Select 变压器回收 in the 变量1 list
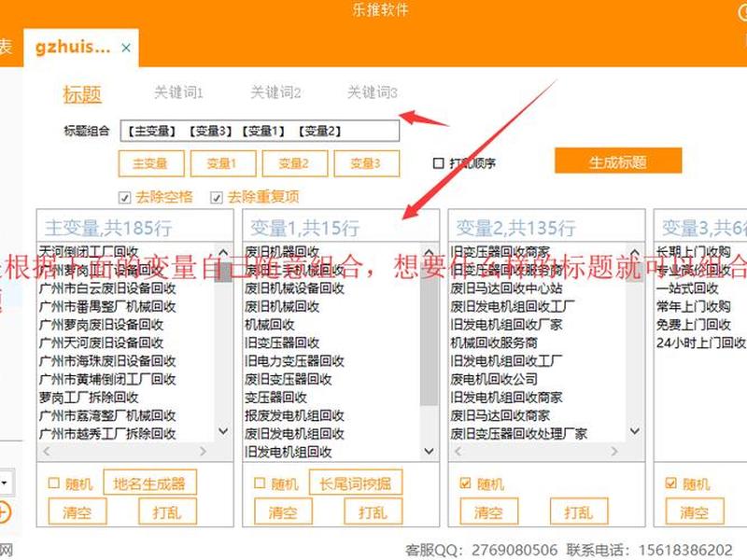 point(275,398)
